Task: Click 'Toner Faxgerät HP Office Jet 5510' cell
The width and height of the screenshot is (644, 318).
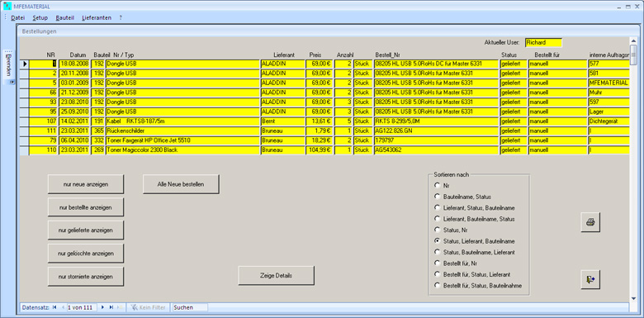Action: pos(182,140)
